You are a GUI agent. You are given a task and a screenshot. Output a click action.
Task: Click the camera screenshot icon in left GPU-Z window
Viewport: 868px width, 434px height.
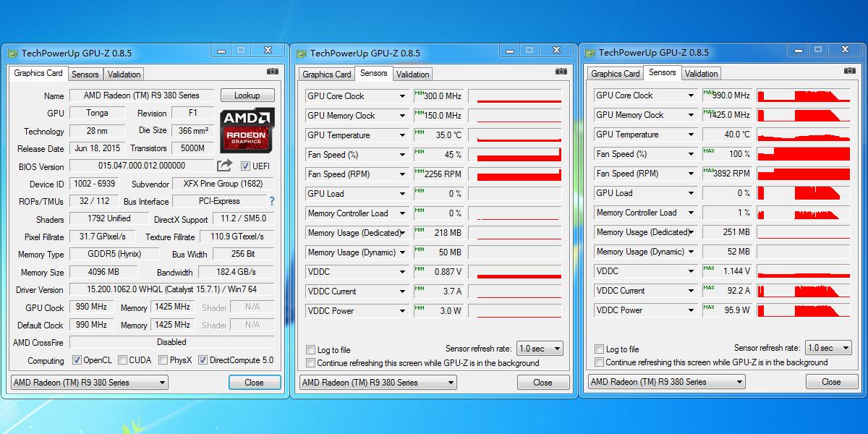(272, 71)
